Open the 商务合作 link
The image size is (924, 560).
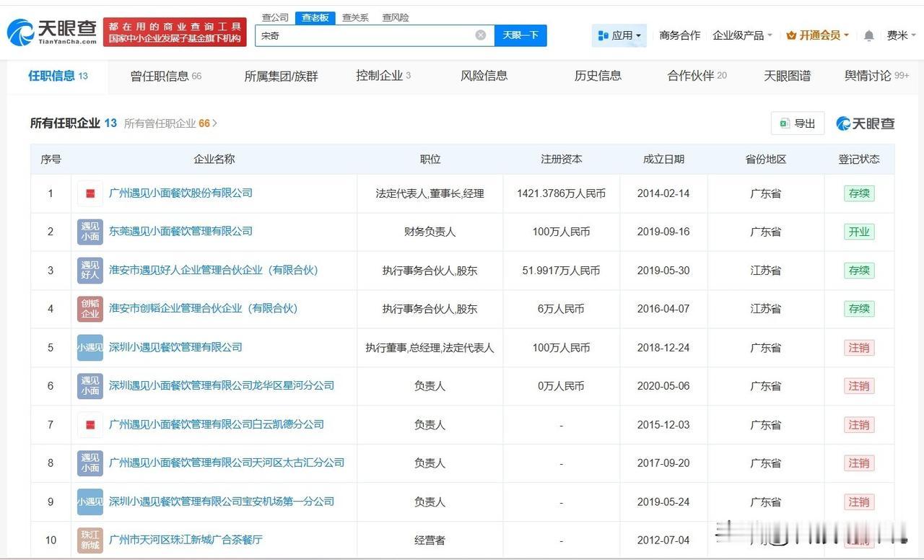pos(680,35)
